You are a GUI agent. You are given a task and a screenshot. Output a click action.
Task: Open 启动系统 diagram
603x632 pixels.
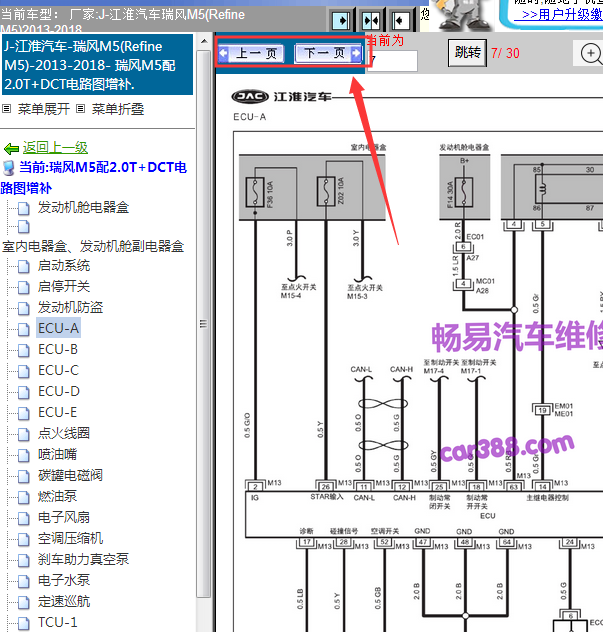click(x=64, y=265)
